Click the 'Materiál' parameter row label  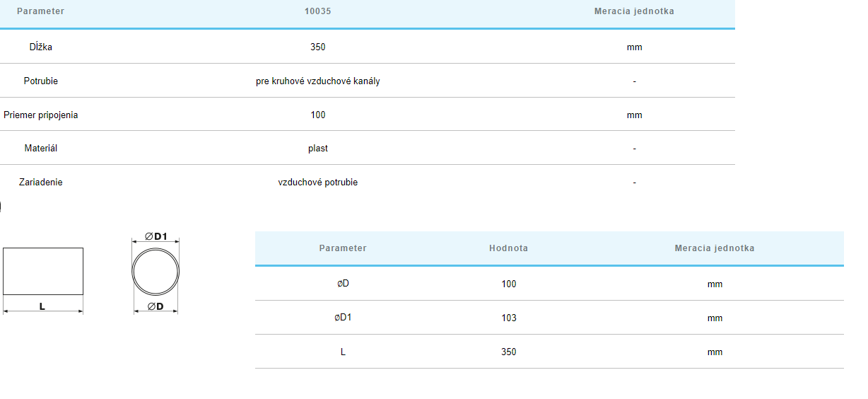point(41,149)
